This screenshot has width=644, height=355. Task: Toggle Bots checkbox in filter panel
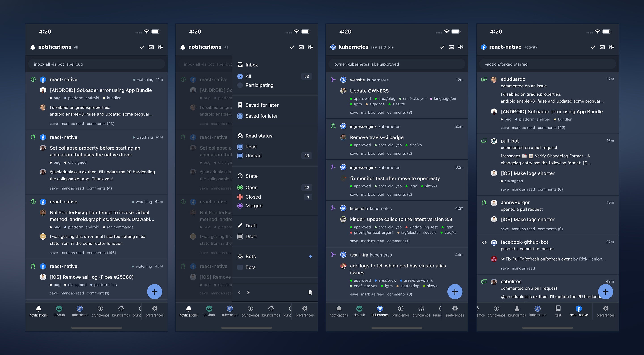point(240,267)
